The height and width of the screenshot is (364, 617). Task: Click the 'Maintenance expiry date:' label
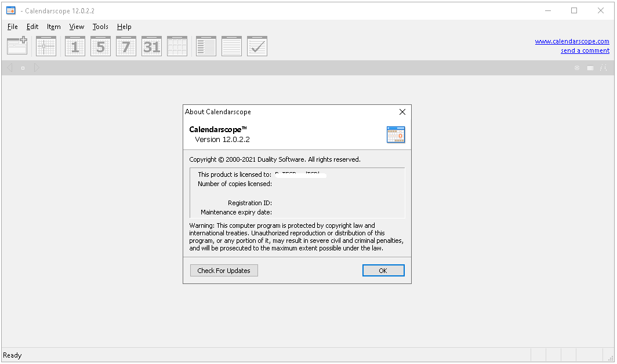pos(236,213)
